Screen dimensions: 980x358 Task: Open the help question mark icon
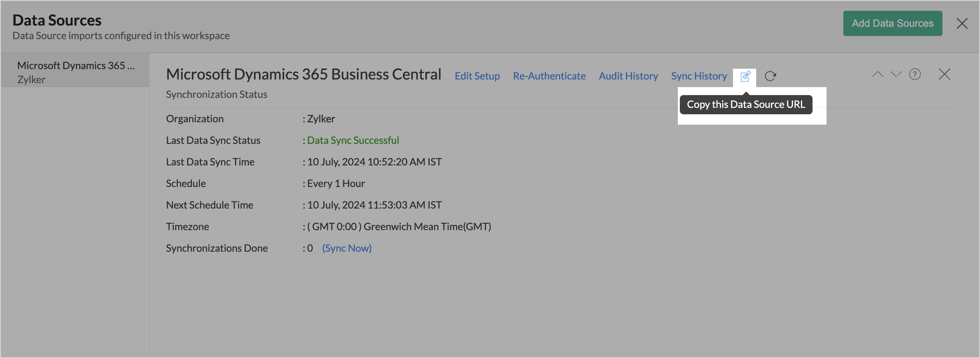915,74
